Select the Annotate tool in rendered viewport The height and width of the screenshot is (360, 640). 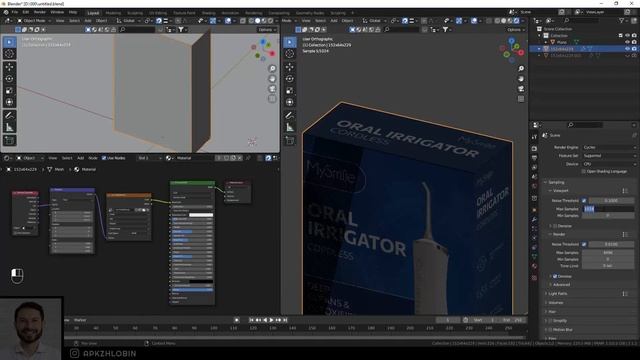(x=290, y=116)
